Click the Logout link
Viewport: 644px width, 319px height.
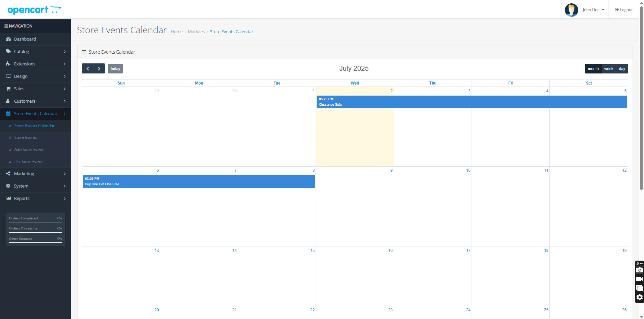624,10
